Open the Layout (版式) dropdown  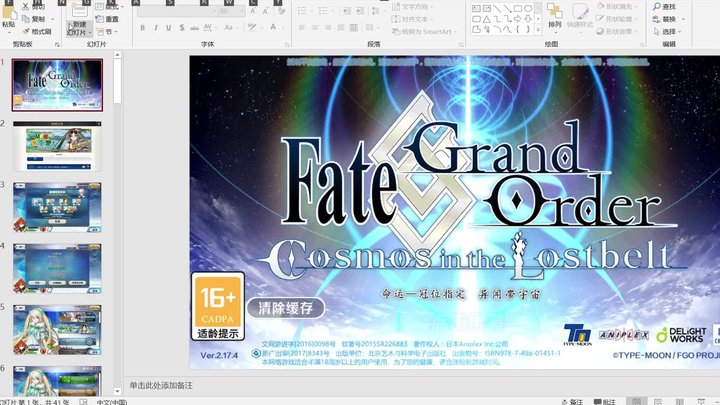110,6
